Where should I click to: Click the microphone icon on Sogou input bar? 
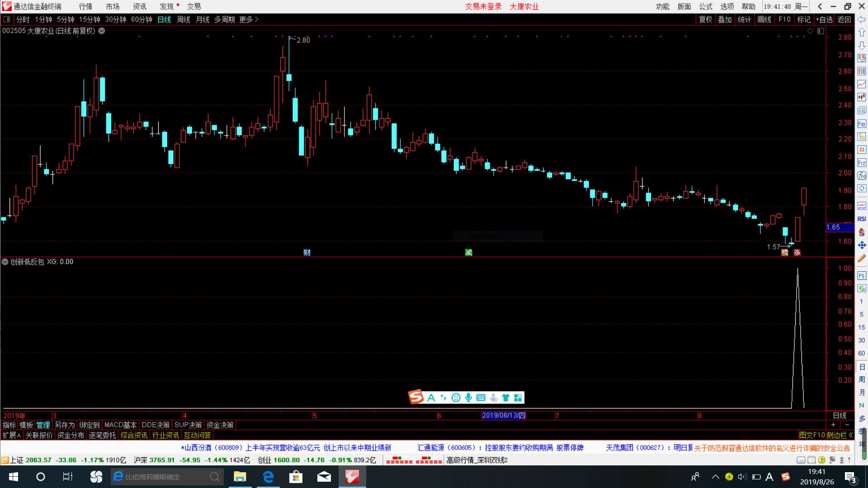[468, 398]
